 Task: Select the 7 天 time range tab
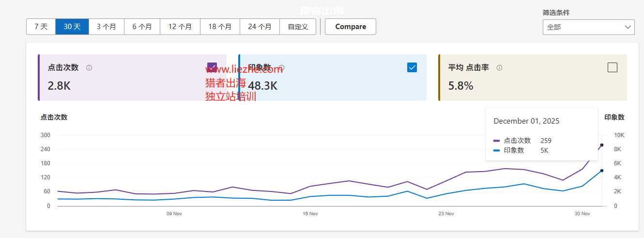(x=41, y=27)
